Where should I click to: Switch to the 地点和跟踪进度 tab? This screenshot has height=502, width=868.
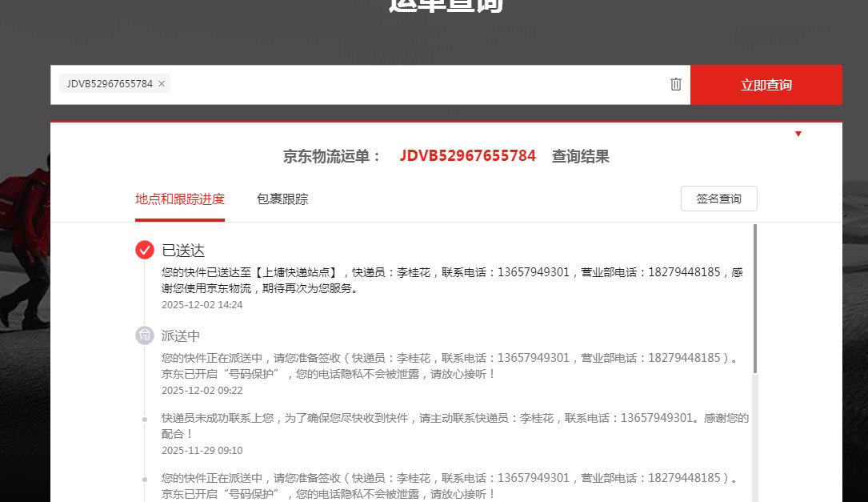click(180, 199)
